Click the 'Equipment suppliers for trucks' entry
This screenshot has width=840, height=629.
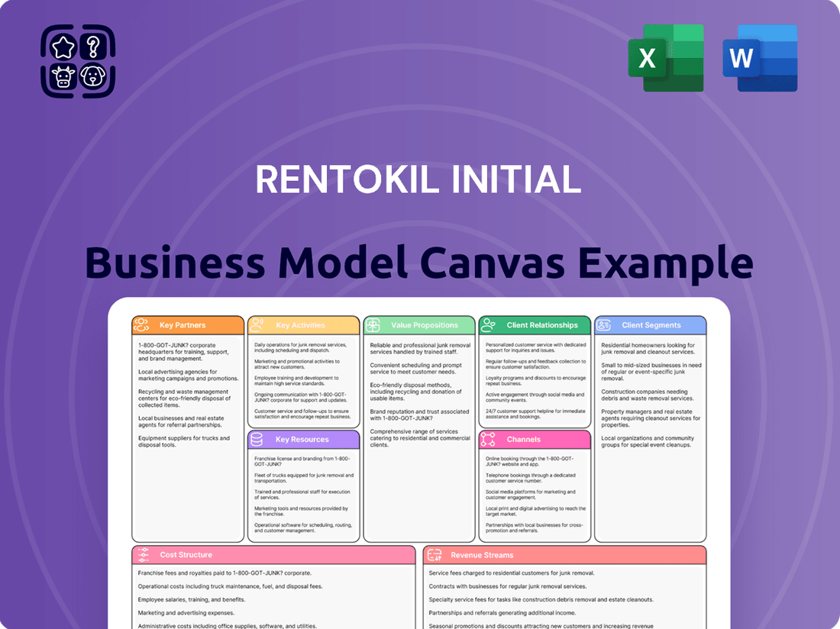point(183,441)
